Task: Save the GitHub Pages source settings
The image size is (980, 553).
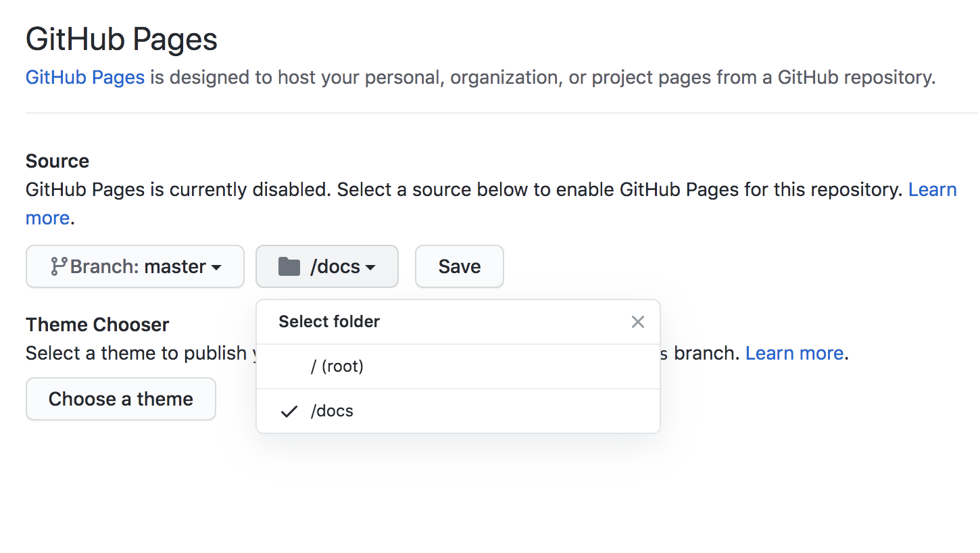Action: click(460, 266)
